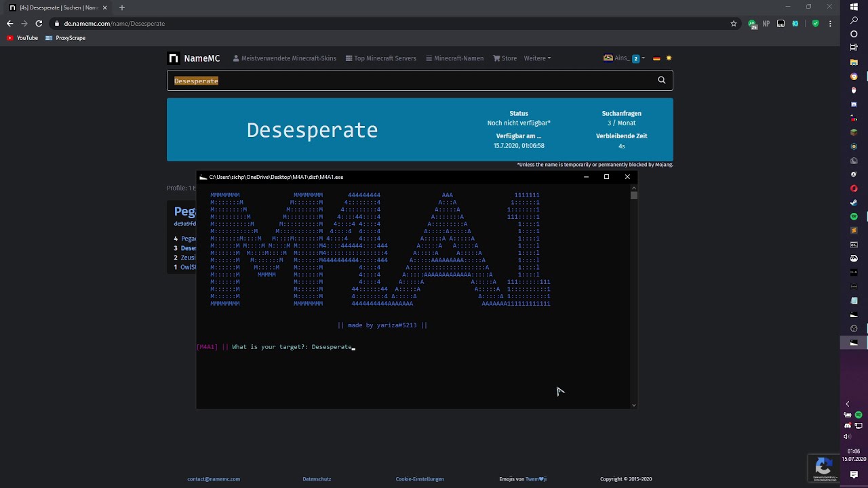Open the Windows notification center
This screenshot has height=488, width=868.
(x=854, y=475)
